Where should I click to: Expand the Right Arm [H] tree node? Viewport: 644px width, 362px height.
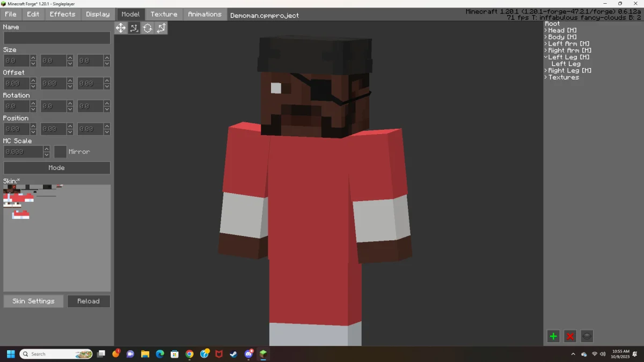click(x=546, y=50)
